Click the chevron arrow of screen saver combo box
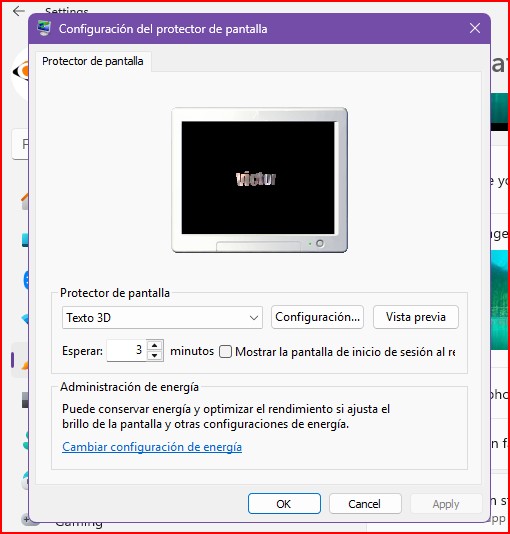Image resolution: width=510 pixels, height=534 pixels. [253, 318]
